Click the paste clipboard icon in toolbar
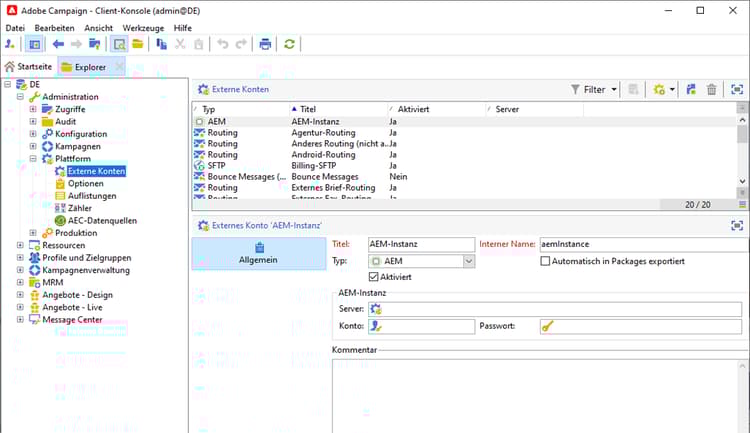750x433 pixels. point(199,44)
